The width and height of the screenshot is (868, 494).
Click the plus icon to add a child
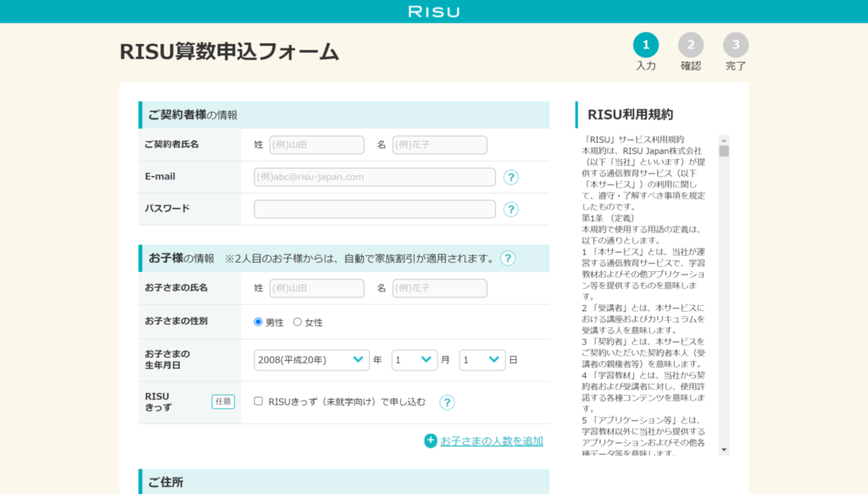pyautogui.click(x=430, y=441)
